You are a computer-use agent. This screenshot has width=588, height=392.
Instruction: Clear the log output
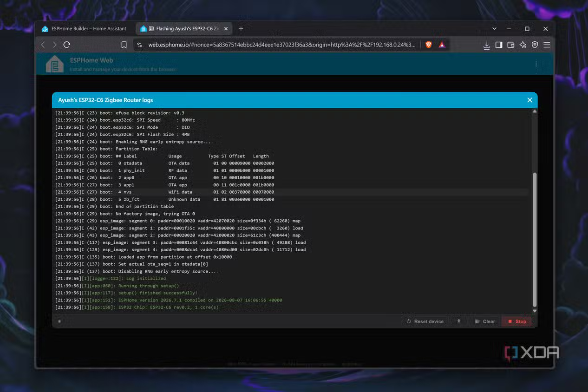485,321
